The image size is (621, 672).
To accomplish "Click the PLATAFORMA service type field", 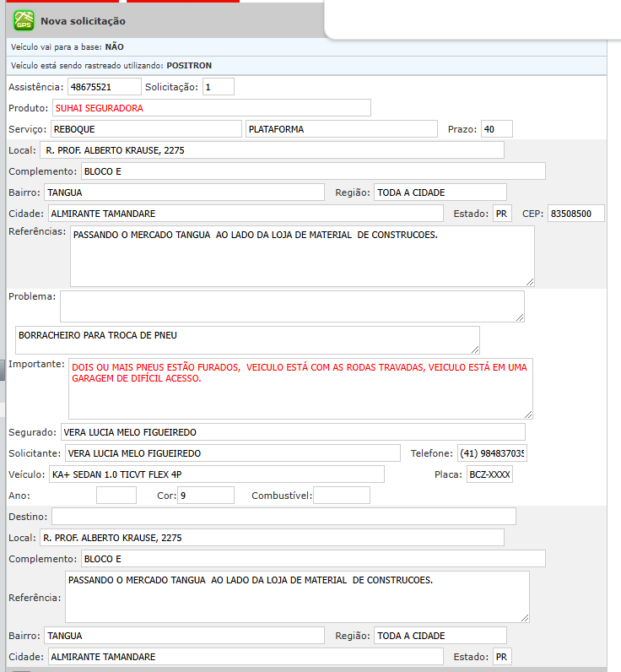I will pos(342,129).
